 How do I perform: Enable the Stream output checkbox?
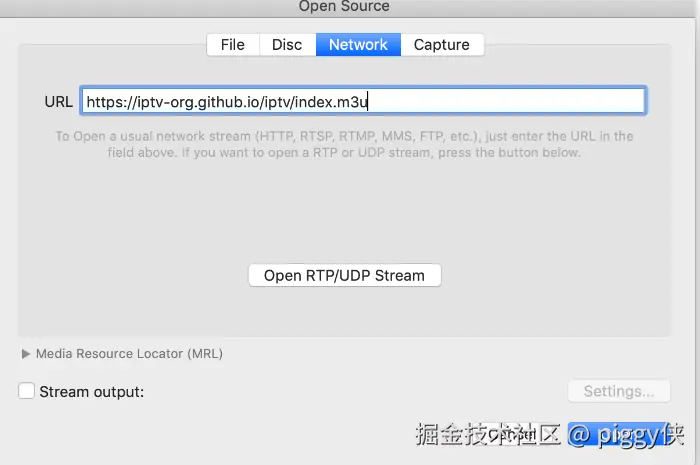coord(27,391)
